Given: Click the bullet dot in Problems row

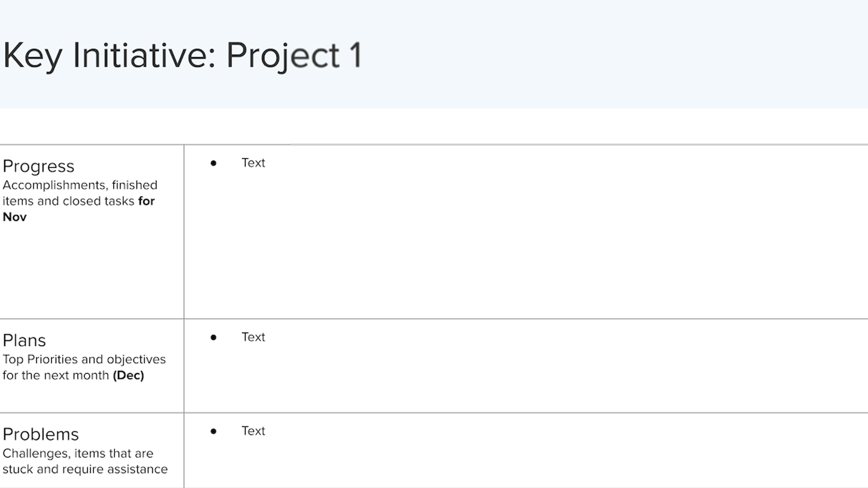Looking at the screenshot, I should [x=213, y=431].
